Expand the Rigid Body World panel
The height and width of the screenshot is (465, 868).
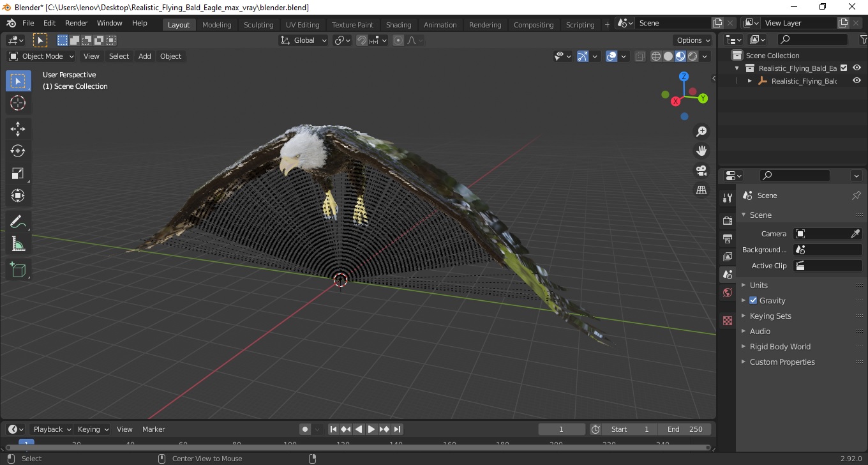pyautogui.click(x=780, y=346)
